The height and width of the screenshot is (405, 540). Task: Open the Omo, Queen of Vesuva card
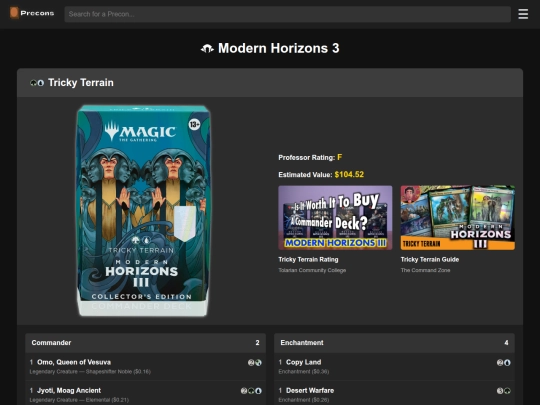coord(74,362)
